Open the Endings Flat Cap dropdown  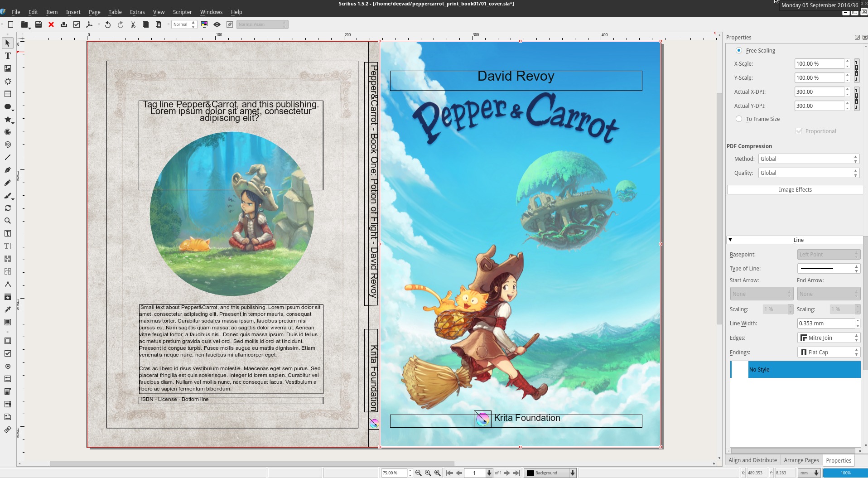(828, 352)
